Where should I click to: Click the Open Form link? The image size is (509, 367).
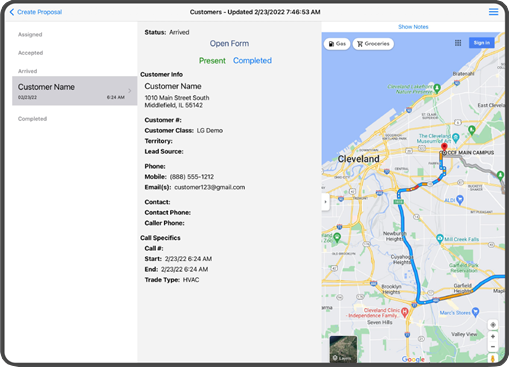point(229,43)
